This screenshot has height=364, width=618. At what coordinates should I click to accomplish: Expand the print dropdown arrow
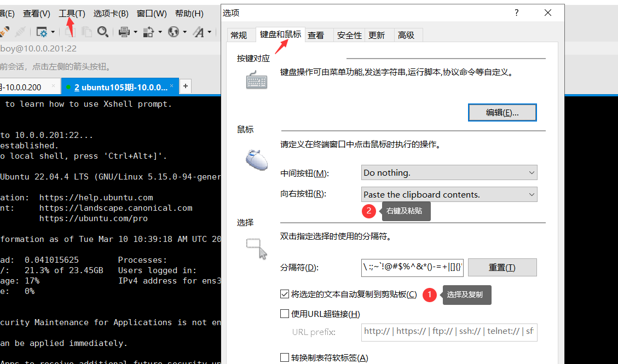[x=135, y=32]
